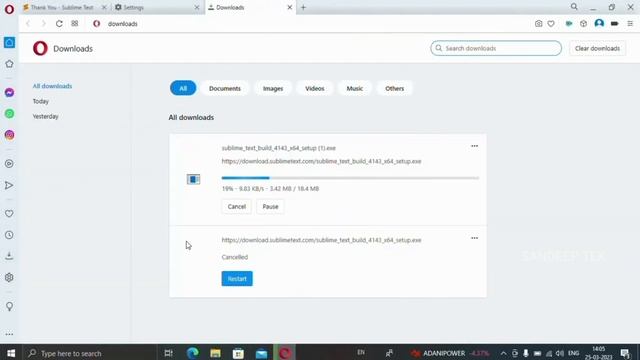
Task: Reload the downloads page
Action: click(x=59, y=24)
